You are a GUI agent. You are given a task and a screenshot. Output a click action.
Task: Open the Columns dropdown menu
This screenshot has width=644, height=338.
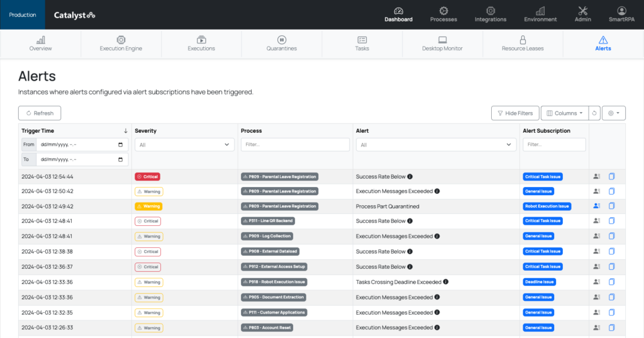tap(564, 113)
